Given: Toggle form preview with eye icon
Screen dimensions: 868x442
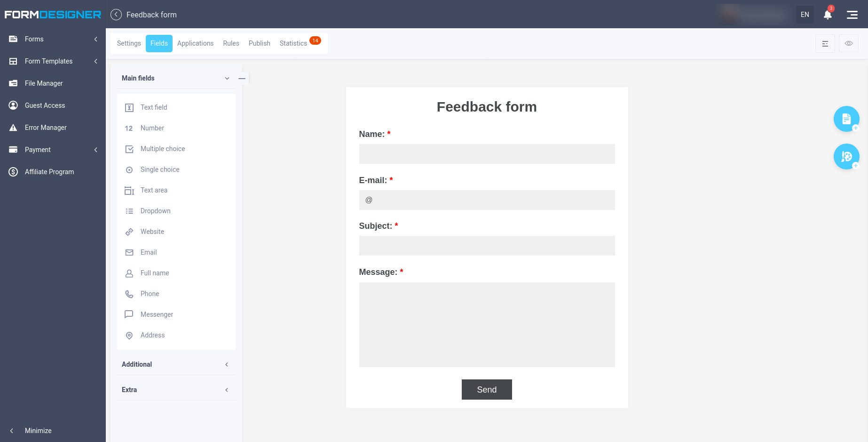Looking at the screenshot, I should point(848,43).
